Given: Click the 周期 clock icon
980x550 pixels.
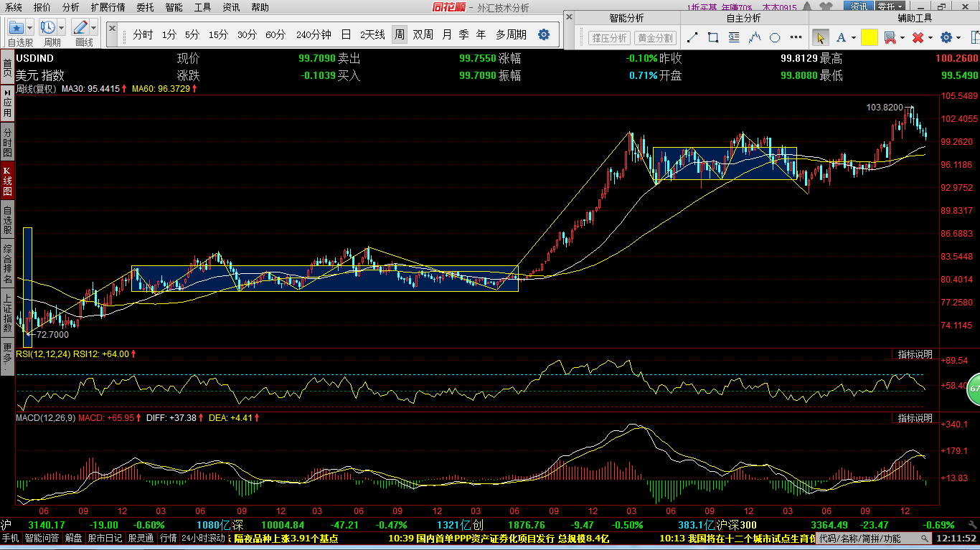Looking at the screenshot, I should 49,28.
